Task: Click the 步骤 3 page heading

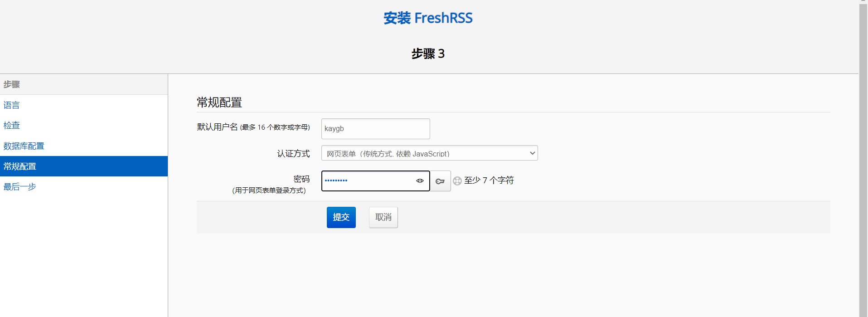Action: point(428,54)
